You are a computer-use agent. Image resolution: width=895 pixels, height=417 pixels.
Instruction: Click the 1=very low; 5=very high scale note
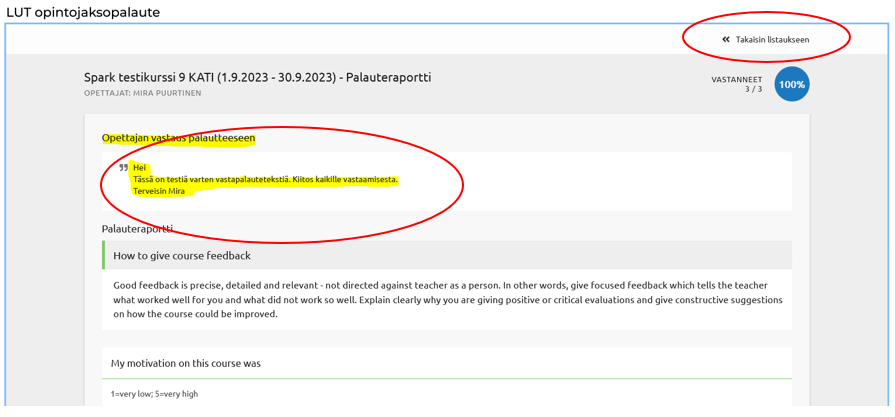point(154,394)
